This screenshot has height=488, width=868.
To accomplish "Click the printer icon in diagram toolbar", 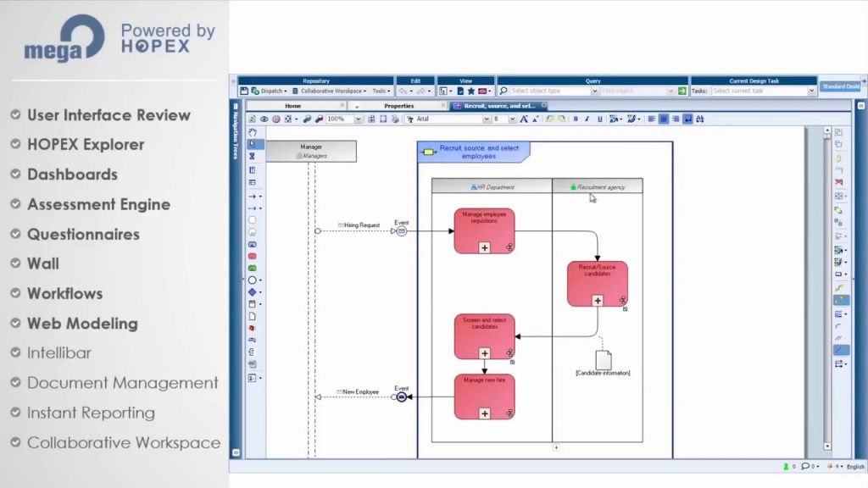I will click(x=395, y=119).
